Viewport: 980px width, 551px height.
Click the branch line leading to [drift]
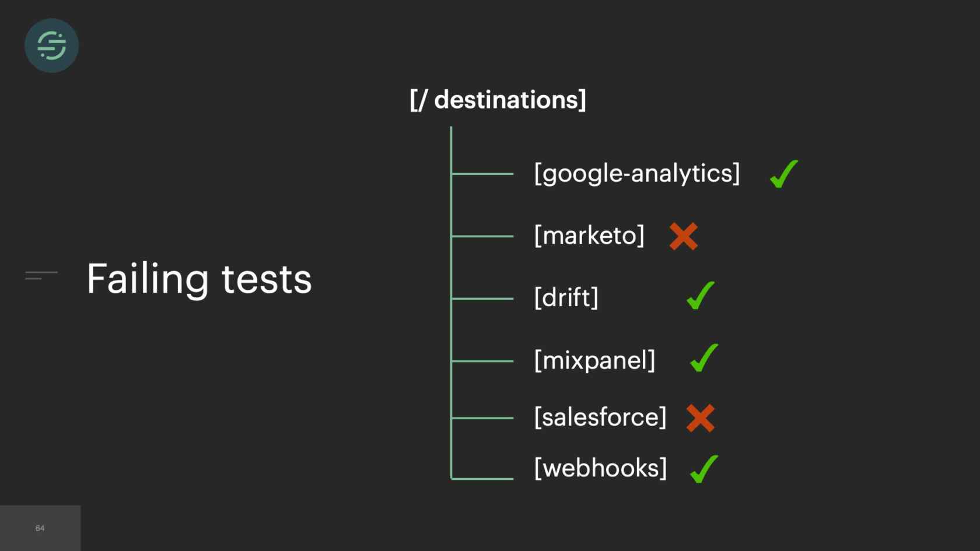482,299
